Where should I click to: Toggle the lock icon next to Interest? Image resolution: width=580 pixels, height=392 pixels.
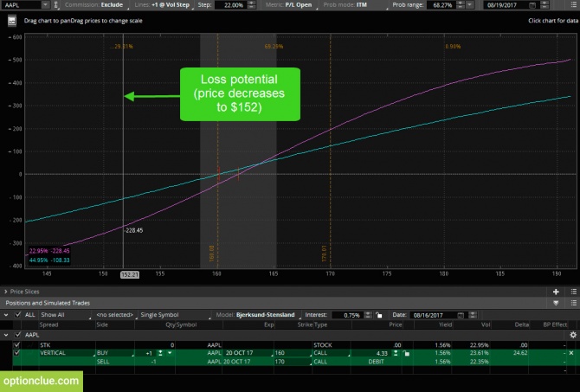(x=379, y=315)
